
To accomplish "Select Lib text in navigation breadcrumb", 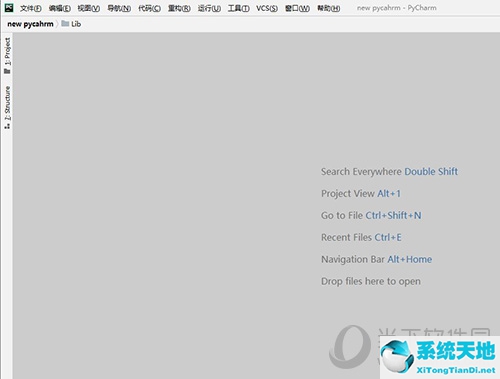I will pyautogui.click(x=76, y=24).
